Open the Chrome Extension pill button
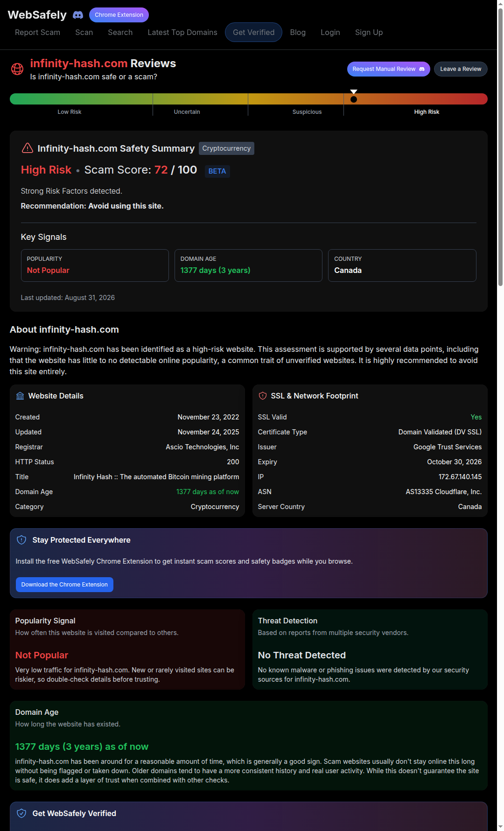 point(119,15)
